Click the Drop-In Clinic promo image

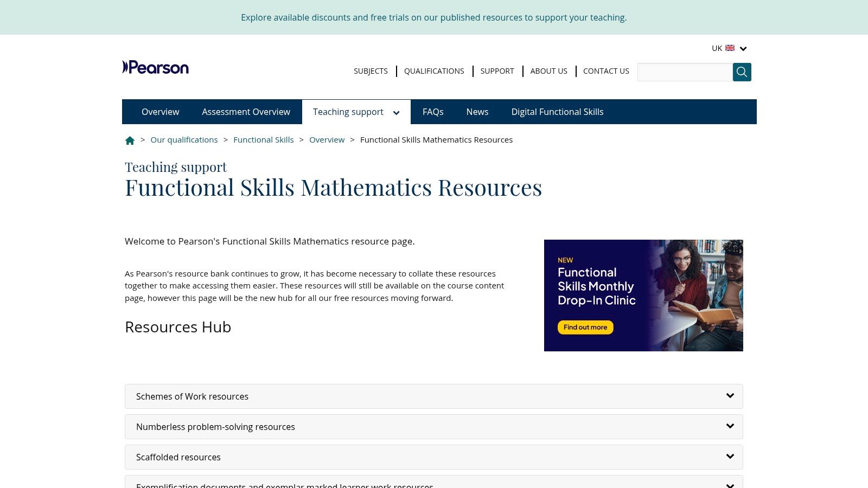pos(643,296)
